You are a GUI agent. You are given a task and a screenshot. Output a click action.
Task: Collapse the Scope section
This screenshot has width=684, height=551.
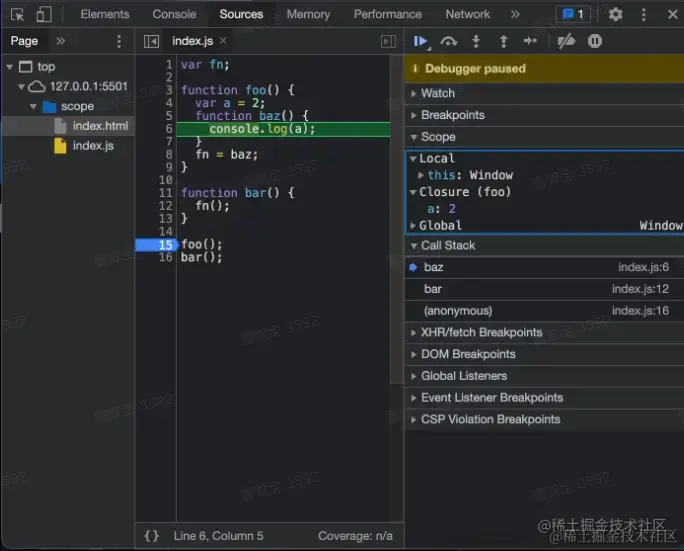[544, 137]
